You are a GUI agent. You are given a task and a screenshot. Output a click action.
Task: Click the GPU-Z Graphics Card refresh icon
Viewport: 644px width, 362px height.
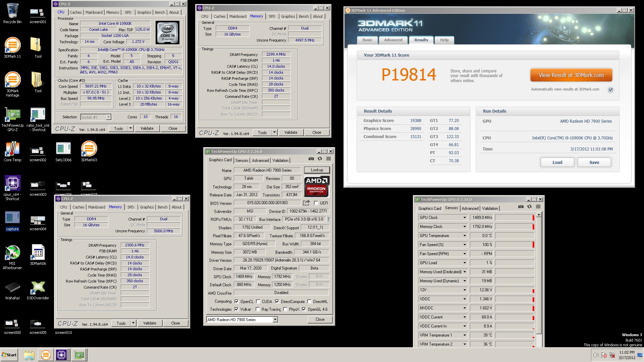[320, 159]
